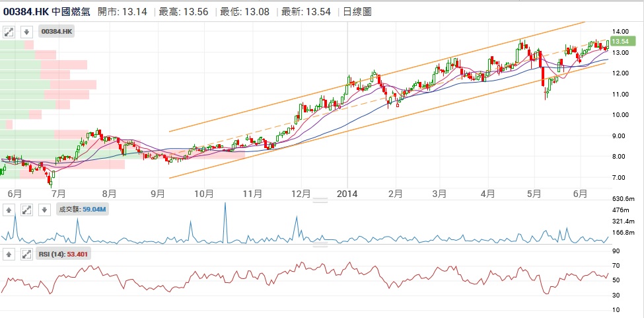The width and height of the screenshot is (644, 318).
Task: Maximize the main price chart panel
Action: click(x=10, y=31)
